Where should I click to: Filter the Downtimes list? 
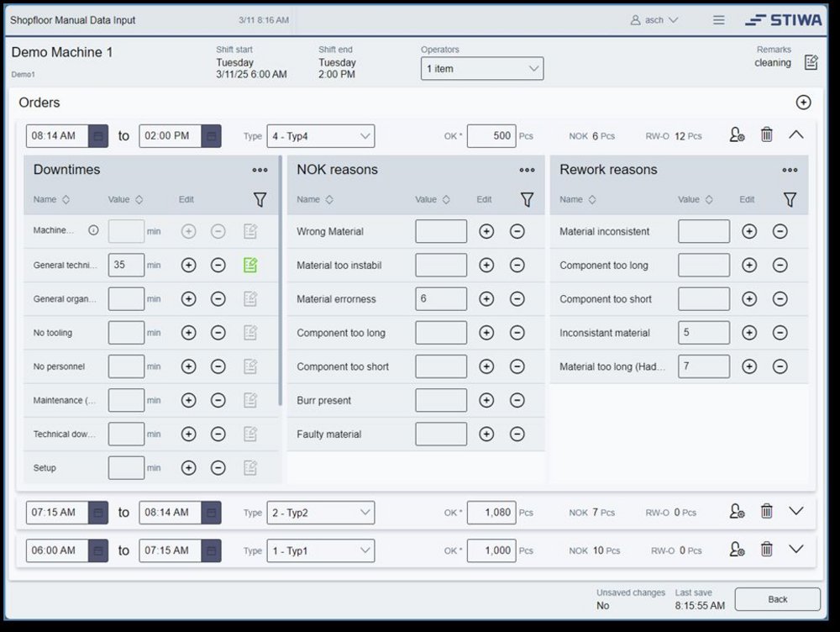pos(260,200)
